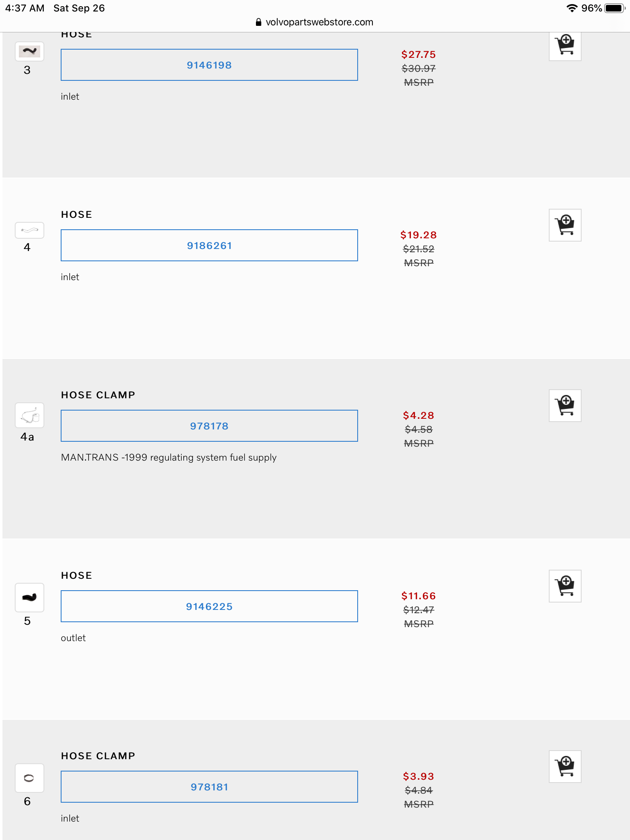630x840 pixels.
Task: Add hose clamp 978178 to cart
Action: pyautogui.click(x=565, y=406)
